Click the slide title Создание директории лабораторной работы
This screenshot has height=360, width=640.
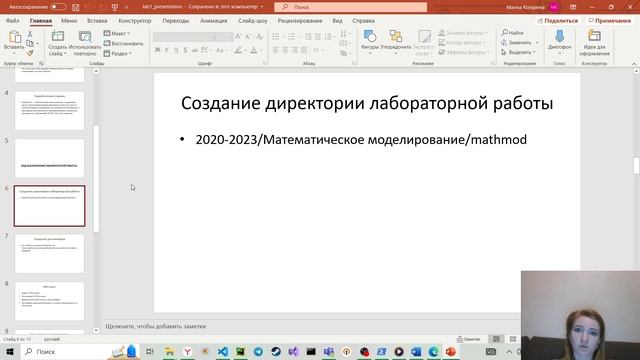(367, 103)
